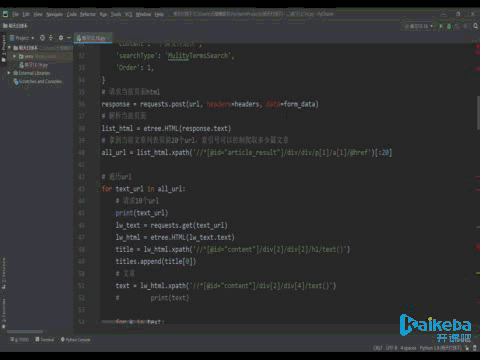The width and height of the screenshot is (480, 360).
Task: Run the current configuration with green play icon
Action: click(441, 26)
